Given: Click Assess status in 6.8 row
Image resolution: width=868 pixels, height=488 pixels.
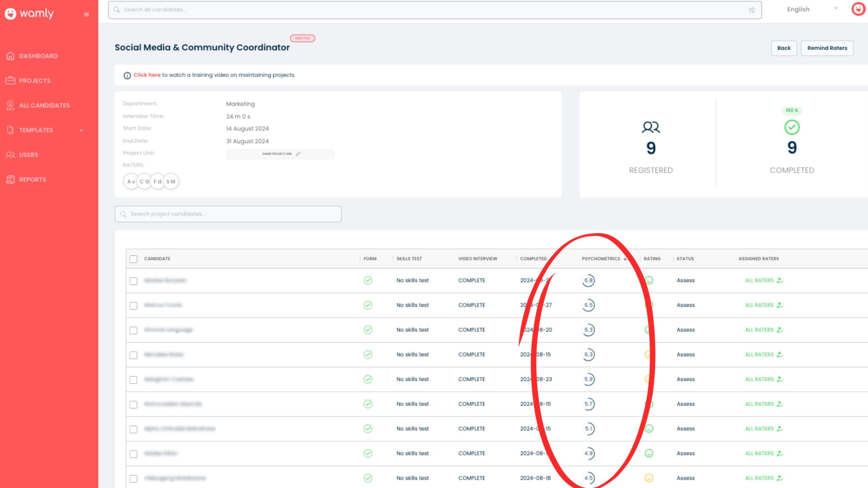Looking at the screenshot, I should 686,280.
